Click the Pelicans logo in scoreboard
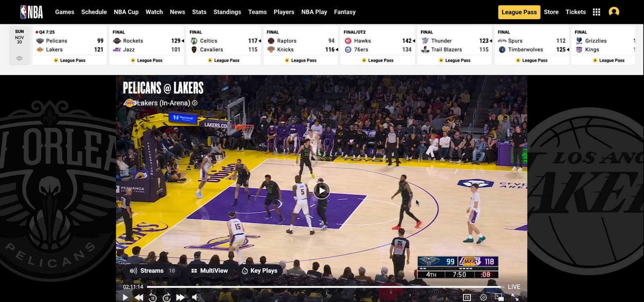Screen dimensions: 644x302 40,41
